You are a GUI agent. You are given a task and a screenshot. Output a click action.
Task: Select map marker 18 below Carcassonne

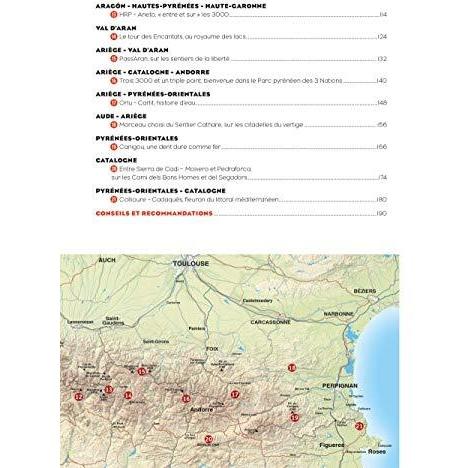[292, 368]
